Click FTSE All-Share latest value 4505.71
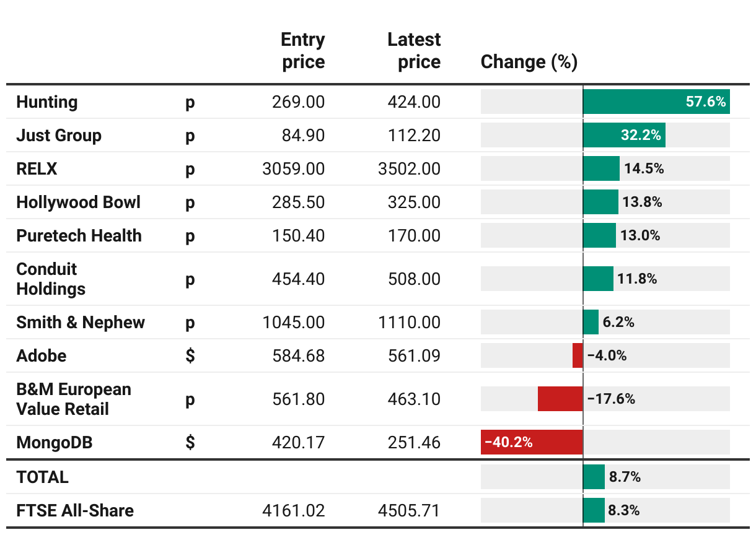Image resolution: width=756 pixels, height=535 pixels. (409, 511)
